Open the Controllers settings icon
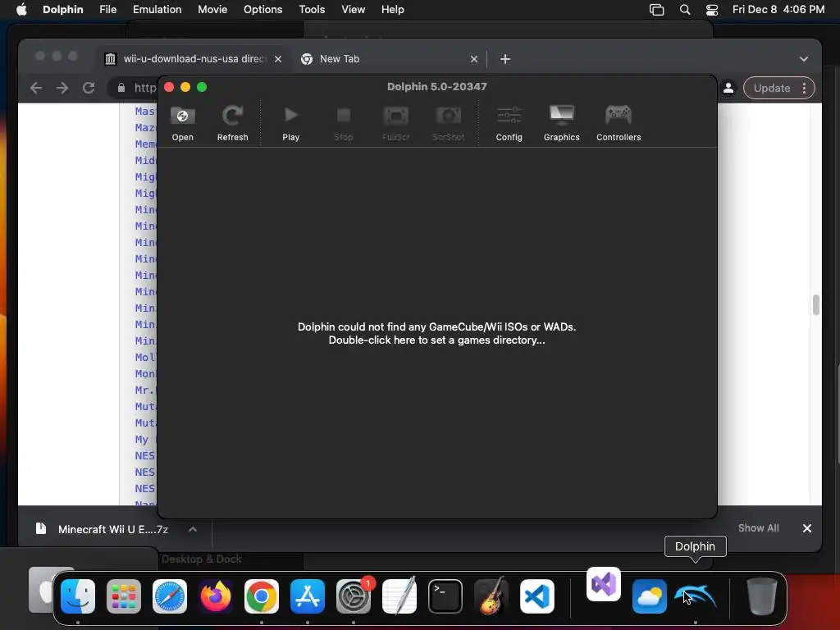Image resolution: width=840 pixels, height=630 pixels. pyautogui.click(x=619, y=123)
